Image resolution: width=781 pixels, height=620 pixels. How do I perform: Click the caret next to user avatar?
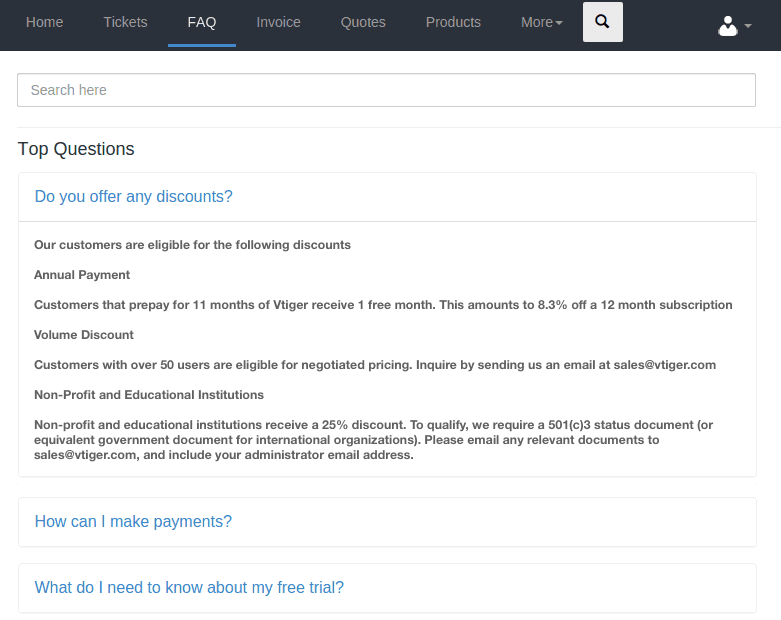pos(748,26)
